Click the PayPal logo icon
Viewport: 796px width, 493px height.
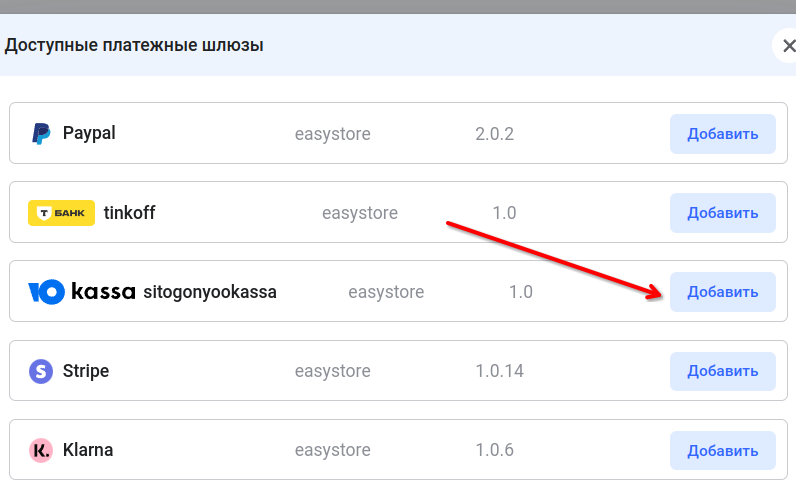(41, 134)
